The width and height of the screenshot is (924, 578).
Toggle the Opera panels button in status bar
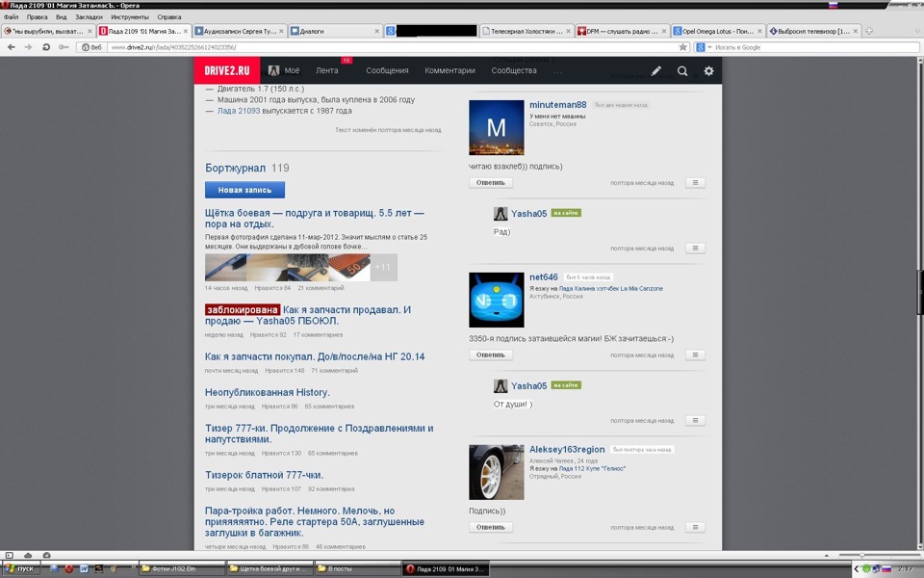coord(9,555)
